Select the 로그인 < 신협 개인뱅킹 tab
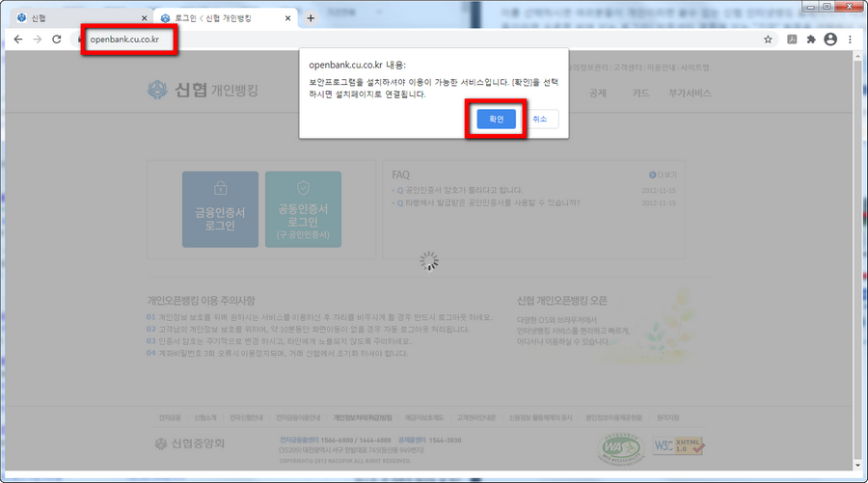Screen dimensions: 868x483 click(225, 18)
